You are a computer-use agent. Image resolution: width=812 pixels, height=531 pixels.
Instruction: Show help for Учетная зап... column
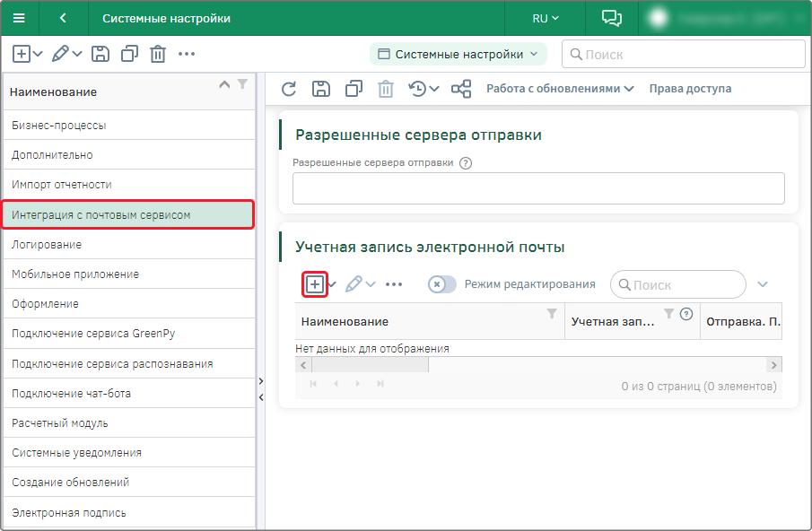[686, 314]
